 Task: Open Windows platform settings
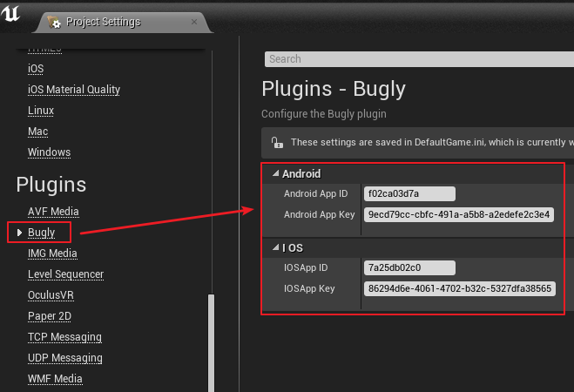click(49, 152)
